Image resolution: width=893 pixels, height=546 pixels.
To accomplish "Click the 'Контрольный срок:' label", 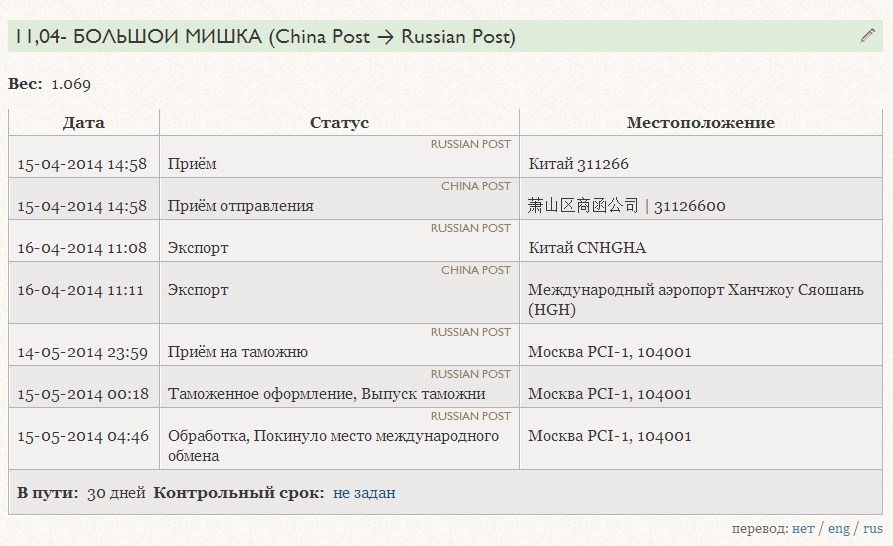I will (239, 493).
